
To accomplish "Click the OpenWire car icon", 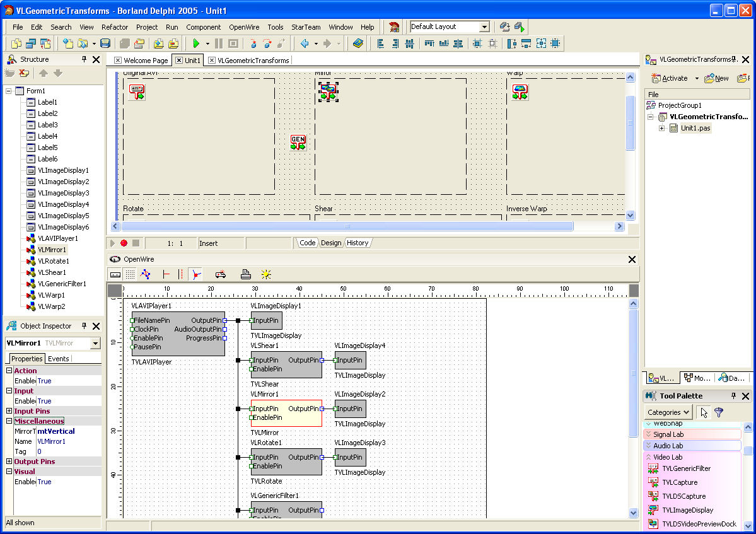I will (x=220, y=274).
